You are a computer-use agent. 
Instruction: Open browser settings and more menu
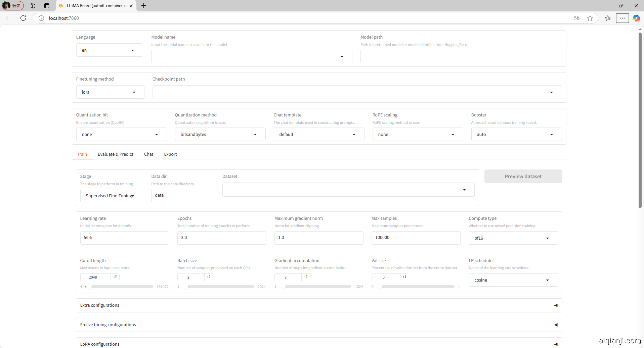(622, 18)
